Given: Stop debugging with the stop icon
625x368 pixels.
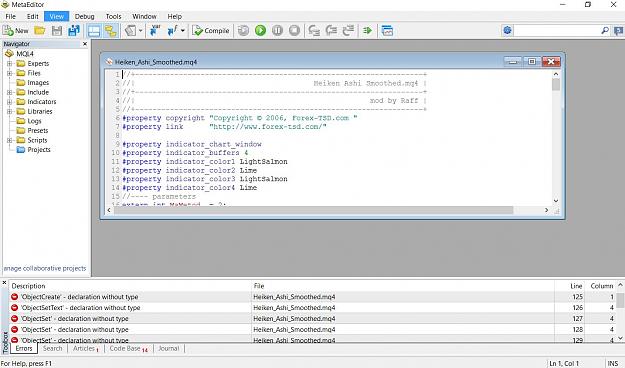Looking at the screenshot, I should click(295, 31).
